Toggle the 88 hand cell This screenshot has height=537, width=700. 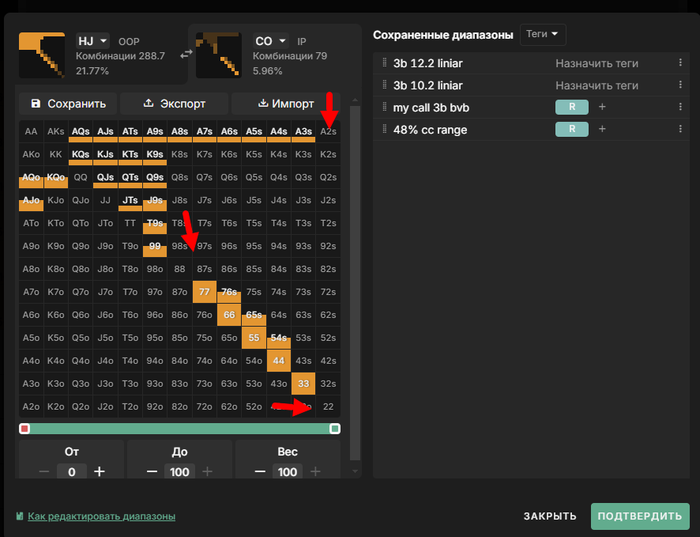[179, 269]
